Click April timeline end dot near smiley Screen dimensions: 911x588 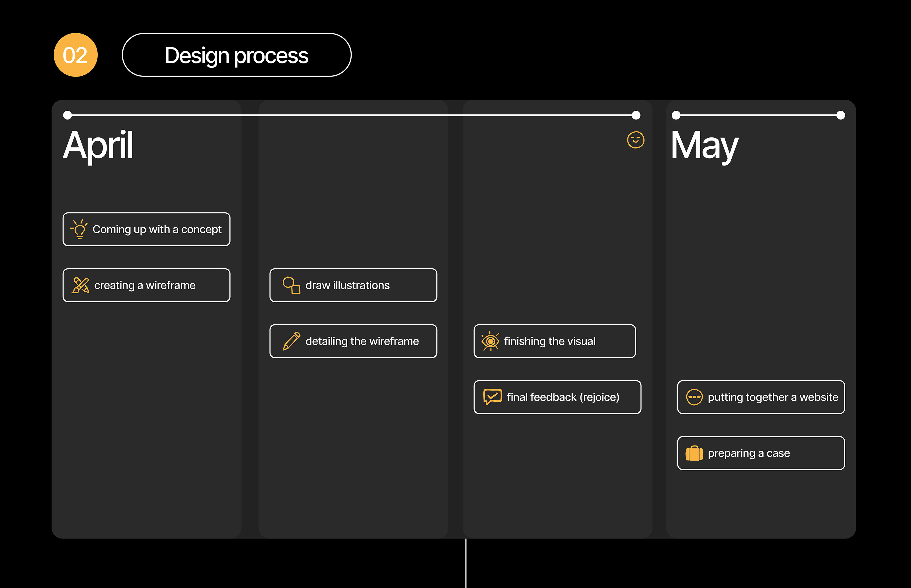click(636, 115)
